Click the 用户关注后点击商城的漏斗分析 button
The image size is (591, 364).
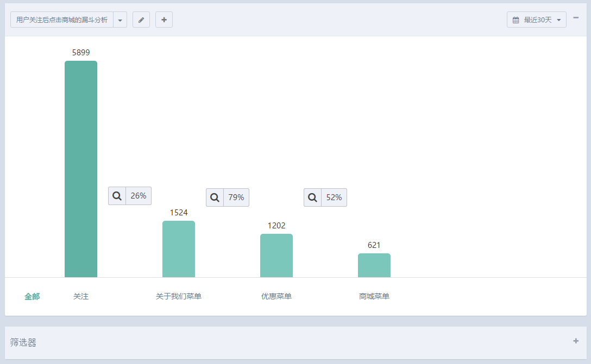coord(62,20)
